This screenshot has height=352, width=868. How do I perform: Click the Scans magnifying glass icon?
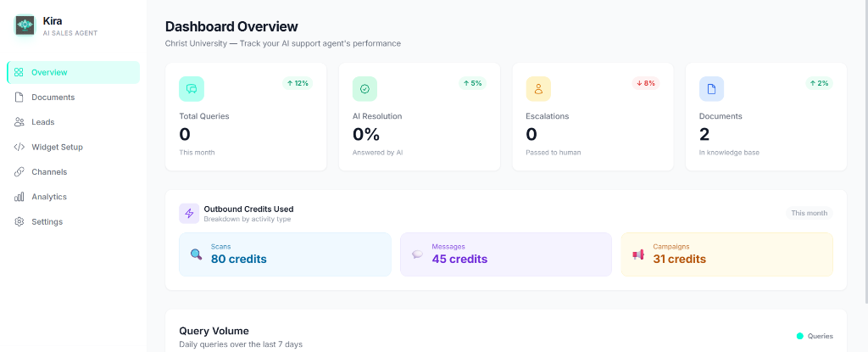[x=196, y=254]
